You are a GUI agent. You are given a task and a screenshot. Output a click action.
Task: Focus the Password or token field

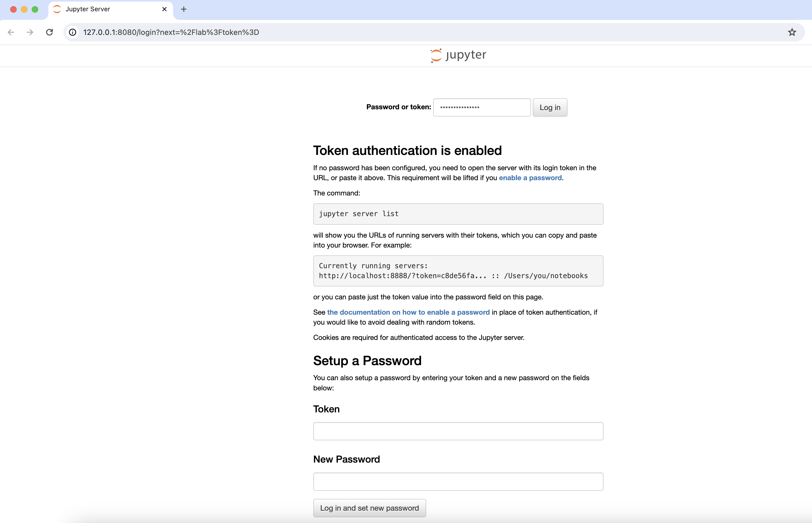pos(482,107)
